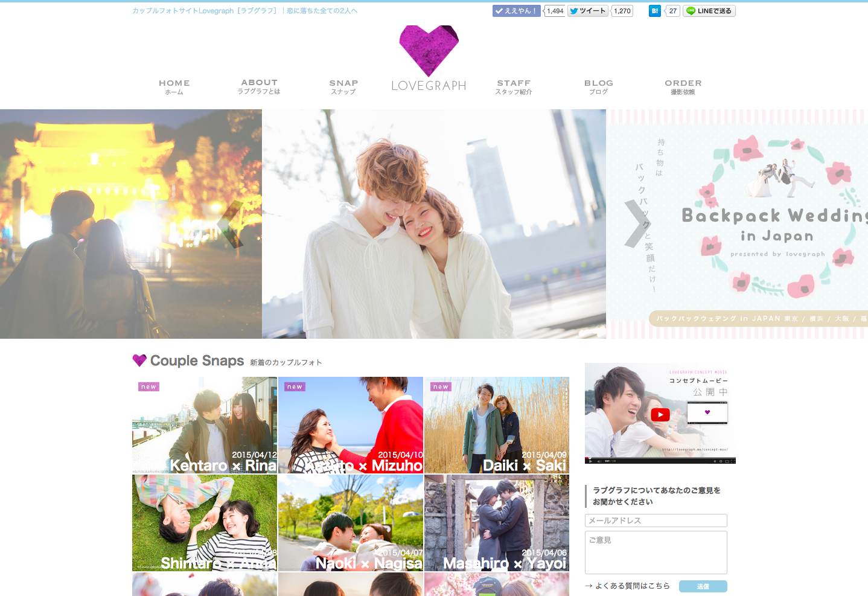Click the Lovegraph purple heart logo
Viewport: 868px width, 596px height.
(x=428, y=51)
